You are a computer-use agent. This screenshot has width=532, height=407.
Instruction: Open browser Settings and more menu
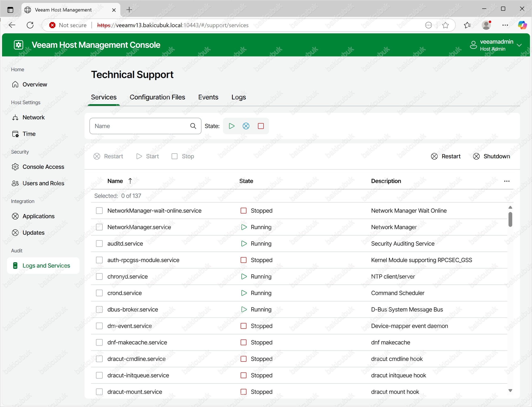click(x=505, y=25)
